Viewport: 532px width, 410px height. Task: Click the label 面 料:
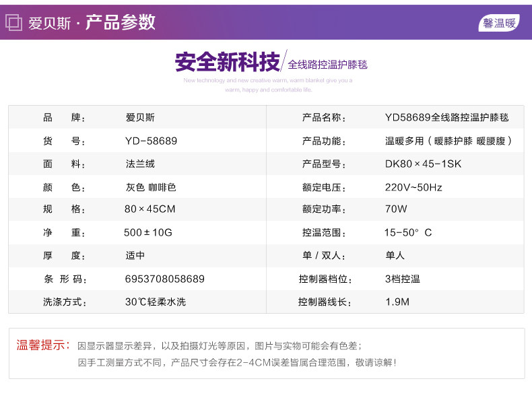coord(64,164)
